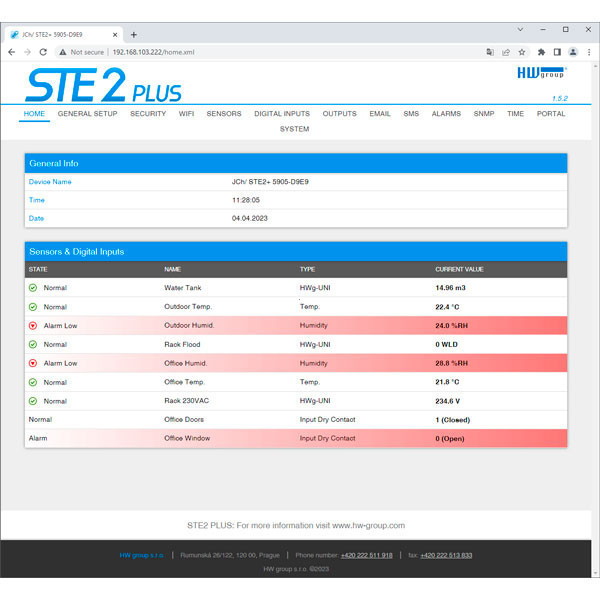Go to the DIGITAL INPUTS tab

point(281,114)
